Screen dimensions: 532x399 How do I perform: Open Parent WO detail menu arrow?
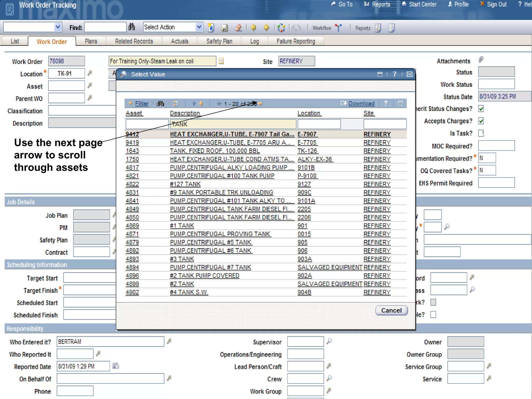90,98
